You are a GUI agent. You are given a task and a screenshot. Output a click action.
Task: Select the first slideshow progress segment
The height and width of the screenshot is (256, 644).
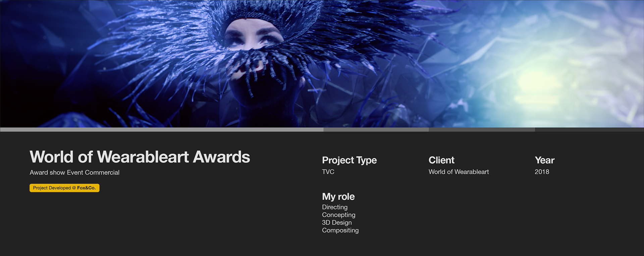[x=162, y=129]
